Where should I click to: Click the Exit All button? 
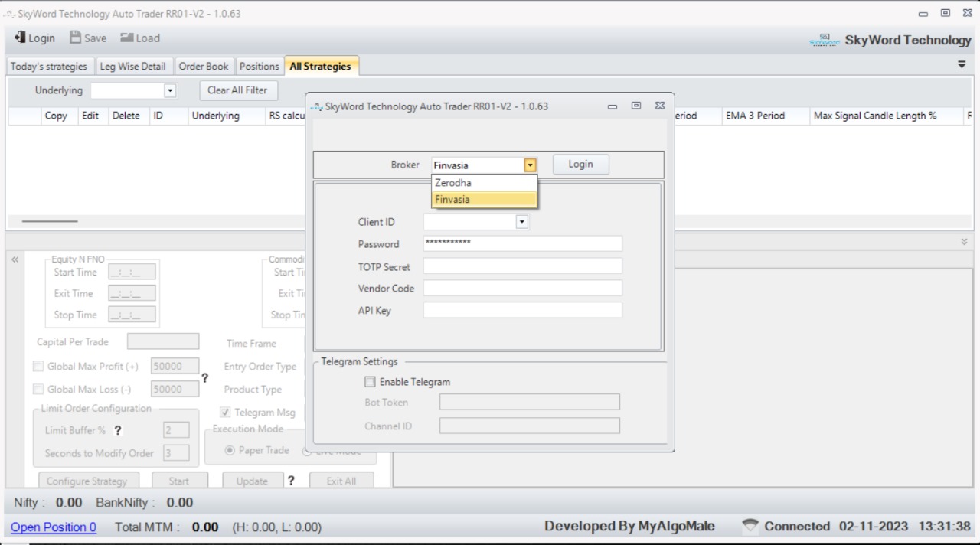(x=341, y=481)
